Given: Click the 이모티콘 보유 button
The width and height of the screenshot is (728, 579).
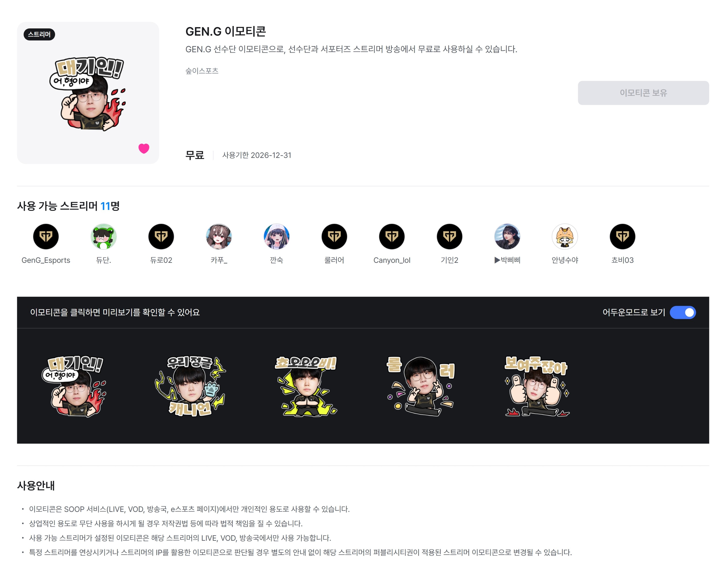Looking at the screenshot, I should tap(643, 93).
